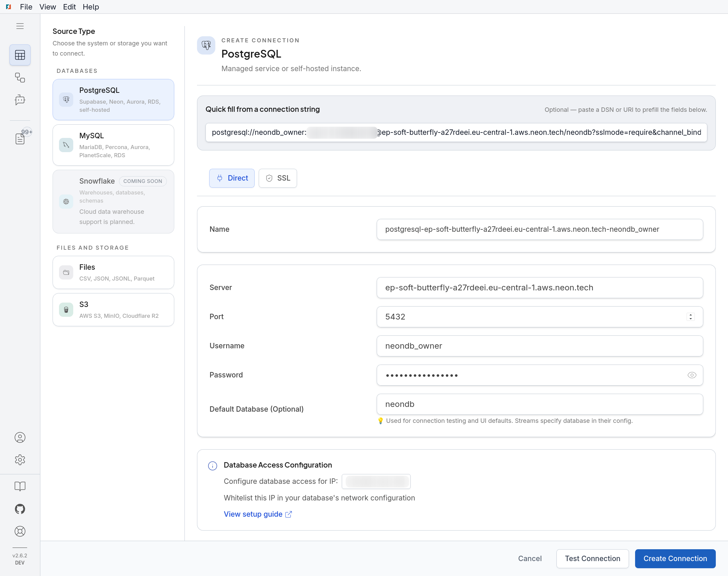Click the 'FILES AND STORAGE' section label
The height and width of the screenshot is (576, 728).
[93, 248]
